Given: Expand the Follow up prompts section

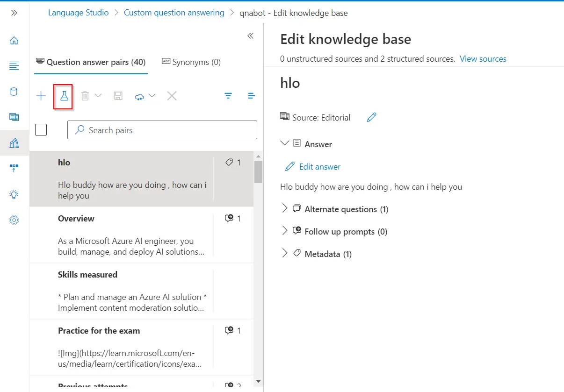Looking at the screenshot, I should point(285,231).
